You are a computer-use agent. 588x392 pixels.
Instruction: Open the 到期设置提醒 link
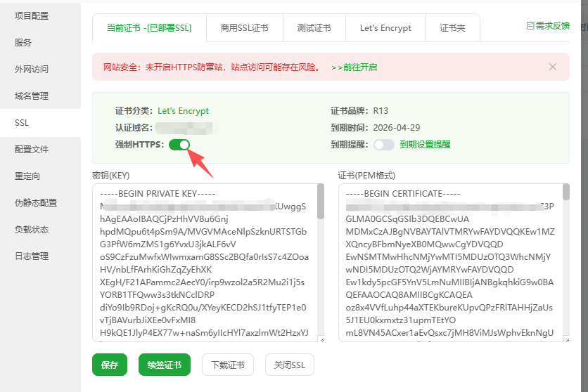pos(425,145)
